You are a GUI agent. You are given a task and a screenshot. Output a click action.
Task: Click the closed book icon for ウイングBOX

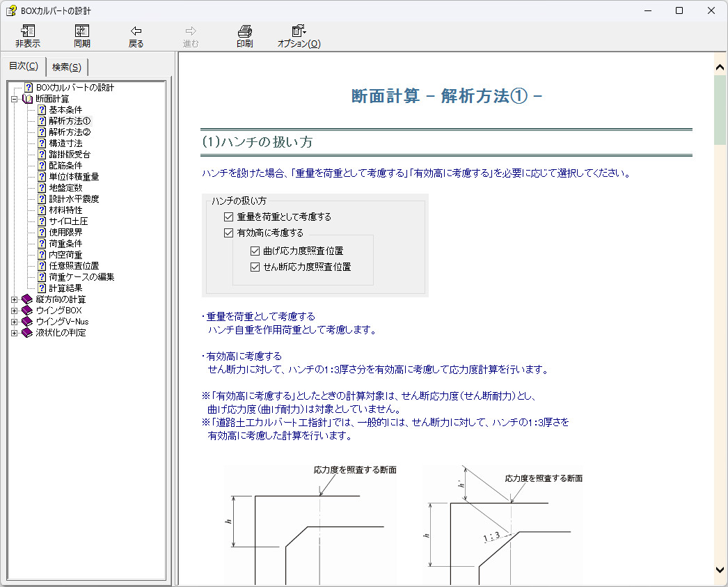[27, 311]
